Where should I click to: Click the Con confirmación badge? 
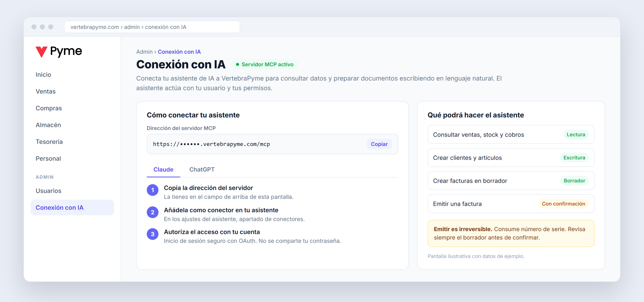[x=563, y=204]
